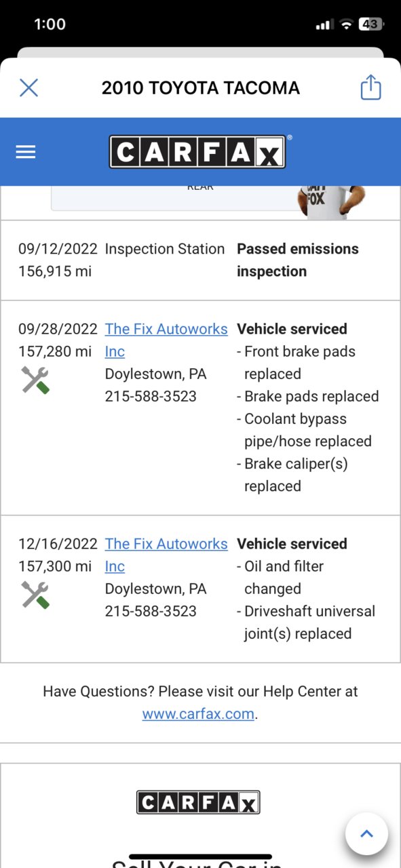Tap the phone number under 12/16/2022 entry

(151, 611)
